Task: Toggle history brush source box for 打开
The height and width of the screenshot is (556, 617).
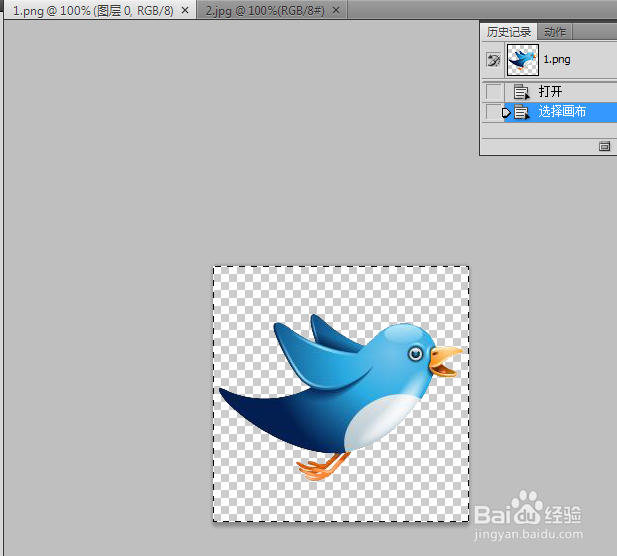Action: click(493, 92)
